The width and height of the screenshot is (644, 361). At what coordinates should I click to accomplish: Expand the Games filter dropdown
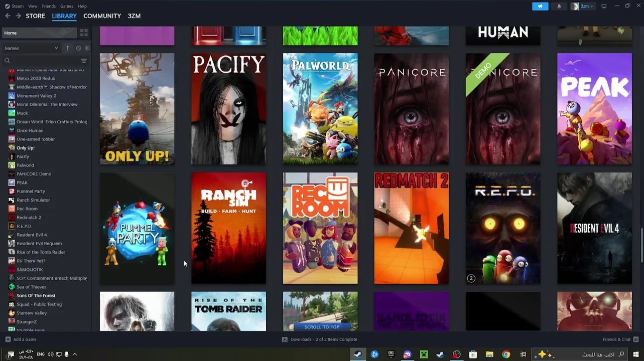point(31,48)
